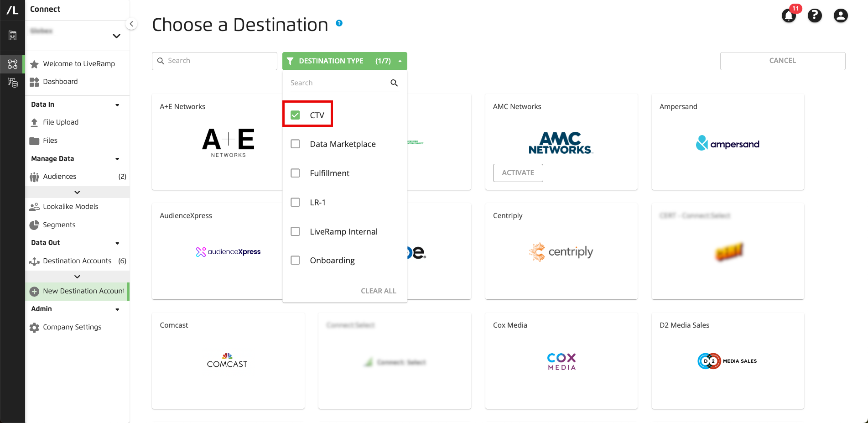Select the Ampersand destination tile
Image resolution: width=868 pixels, height=423 pixels.
pyautogui.click(x=728, y=142)
